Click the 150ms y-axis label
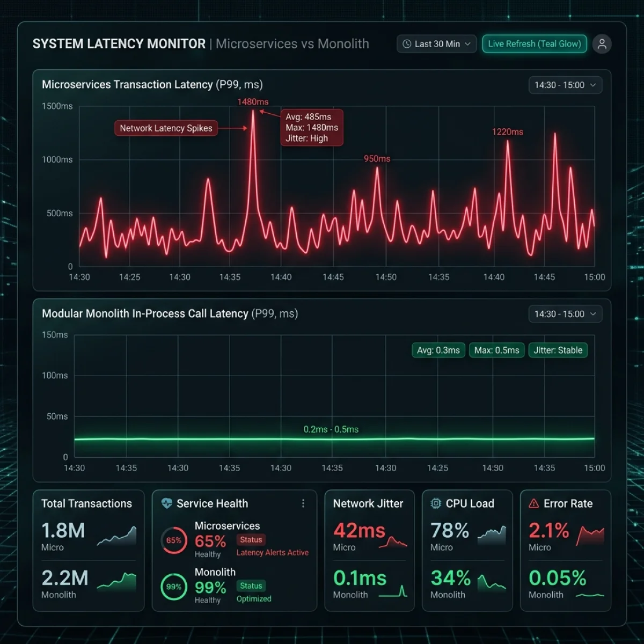Image resolution: width=644 pixels, height=644 pixels. click(x=55, y=335)
